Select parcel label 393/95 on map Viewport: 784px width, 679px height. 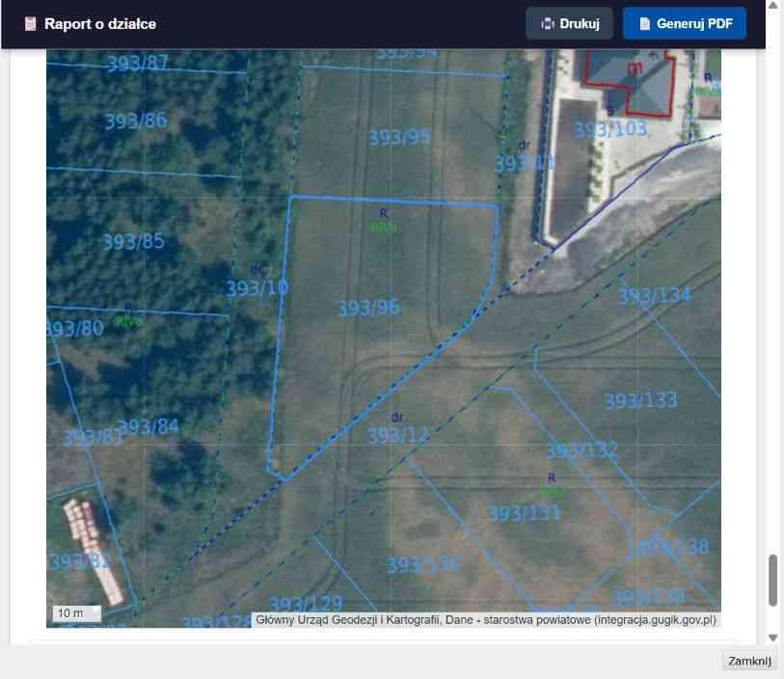[x=400, y=137]
